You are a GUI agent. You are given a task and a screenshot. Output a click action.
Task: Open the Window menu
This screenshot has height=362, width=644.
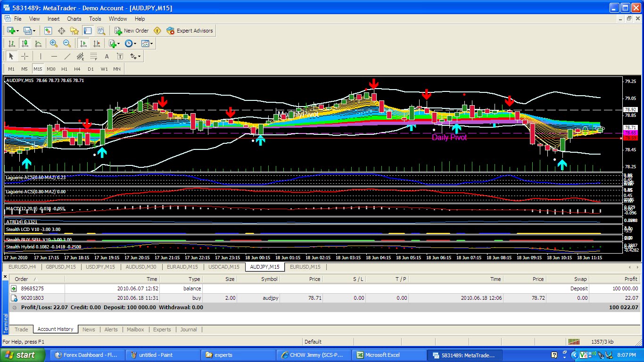pyautogui.click(x=118, y=19)
